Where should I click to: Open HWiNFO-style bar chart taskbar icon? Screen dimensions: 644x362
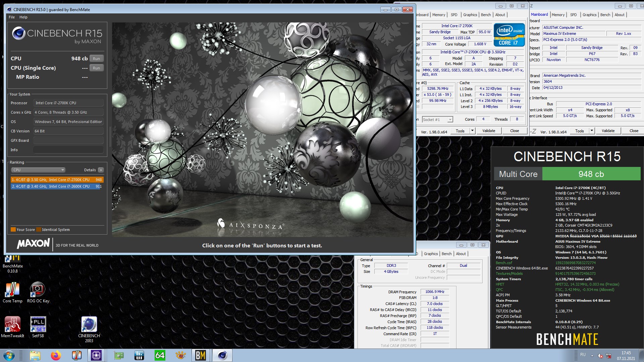(139, 355)
